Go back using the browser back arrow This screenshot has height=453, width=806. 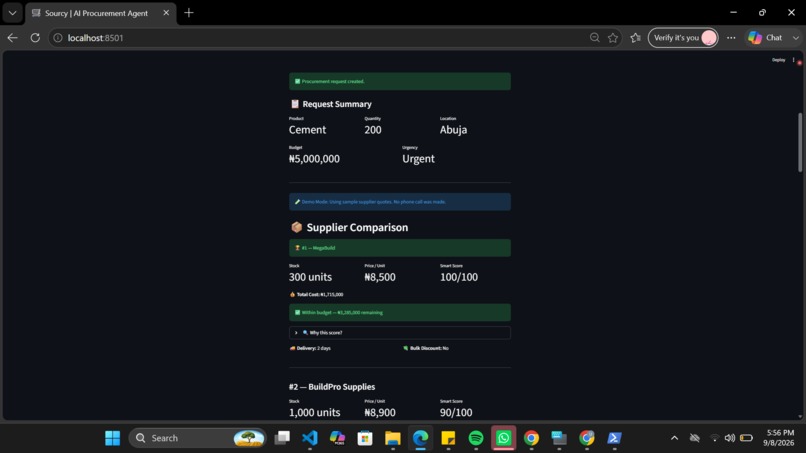[x=12, y=38]
